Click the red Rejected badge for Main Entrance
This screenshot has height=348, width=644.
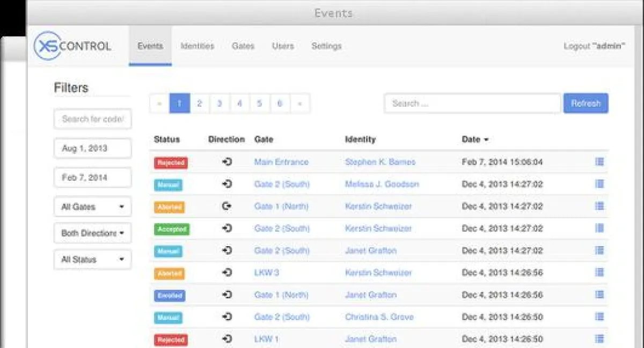[x=171, y=162]
